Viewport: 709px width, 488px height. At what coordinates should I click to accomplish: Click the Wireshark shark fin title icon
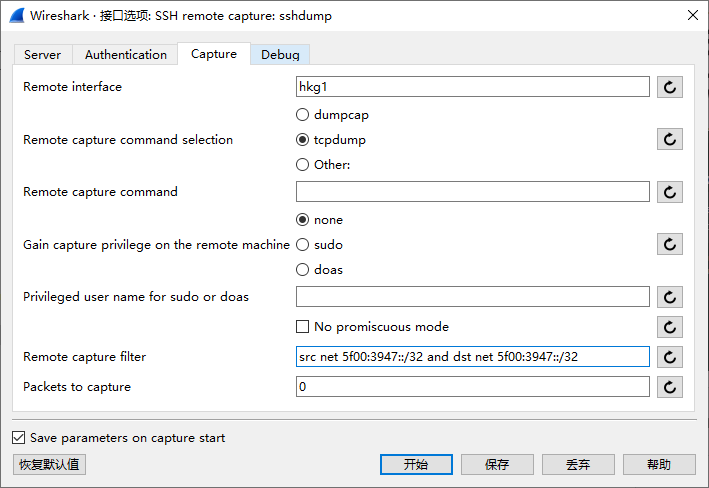pos(17,16)
